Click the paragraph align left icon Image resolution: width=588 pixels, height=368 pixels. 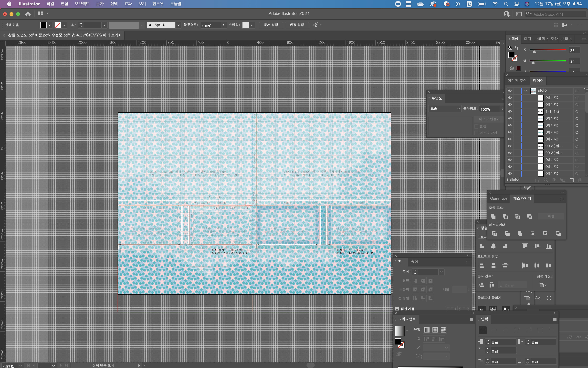(483, 330)
